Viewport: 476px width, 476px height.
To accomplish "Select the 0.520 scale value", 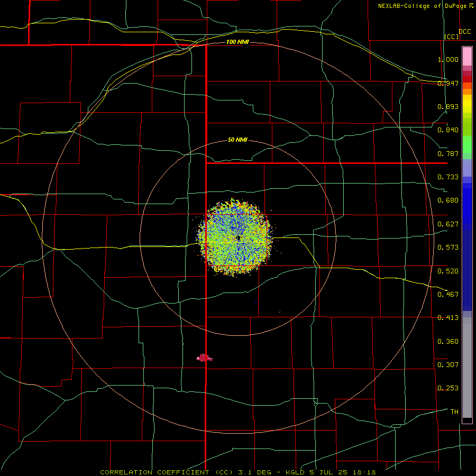I will click(448, 271).
